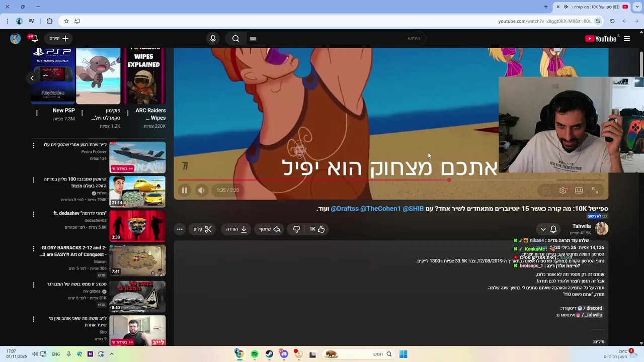
Task: Open the Tahwila channel name link
Action: click(x=581, y=226)
